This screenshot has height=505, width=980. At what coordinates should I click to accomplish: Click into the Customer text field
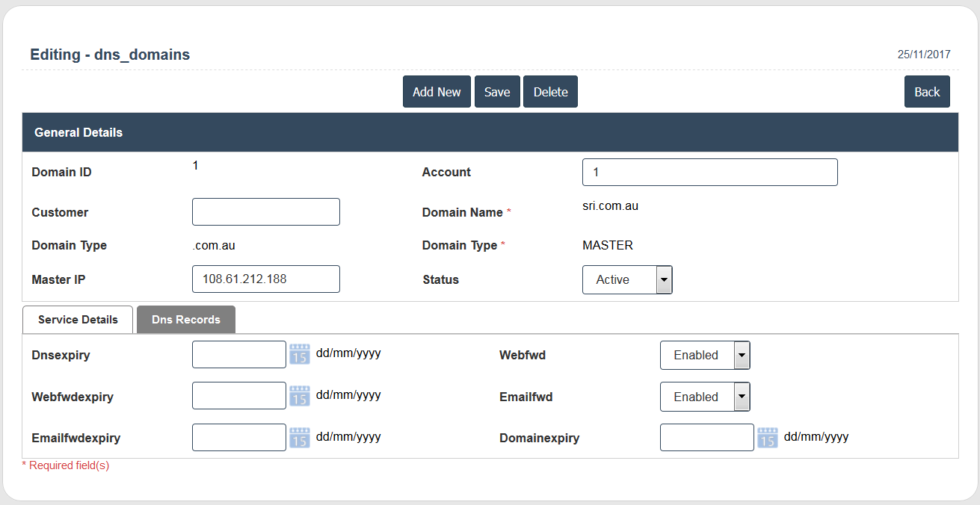(x=265, y=212)
